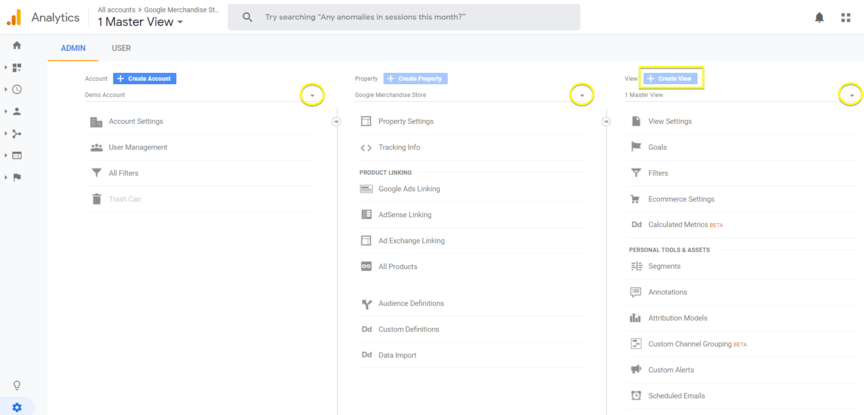Image resolution: width=864 pixels, height=415 pixels.
Task: Open the Google apps grid icon
Action: coord(846,18)
